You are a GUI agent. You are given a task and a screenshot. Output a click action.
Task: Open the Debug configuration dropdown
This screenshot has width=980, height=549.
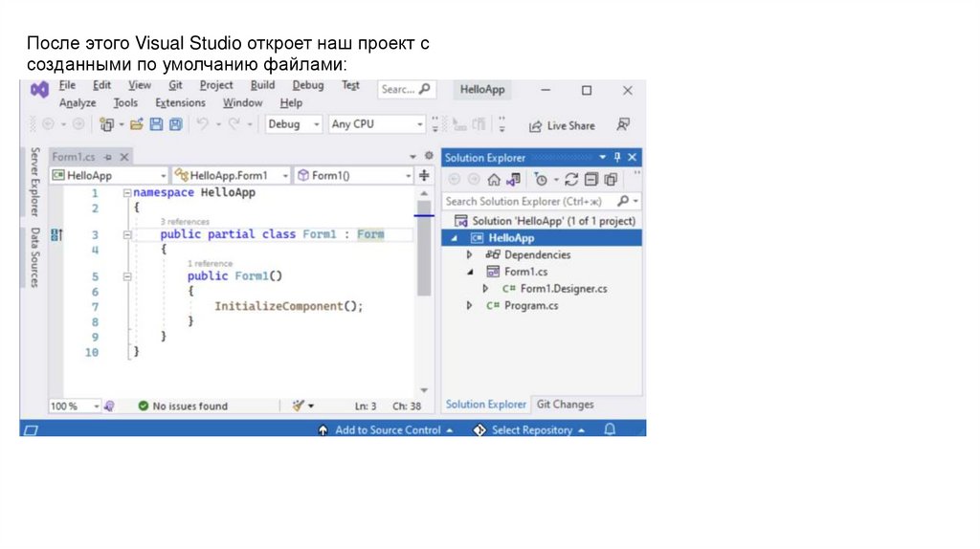[294, 124]
